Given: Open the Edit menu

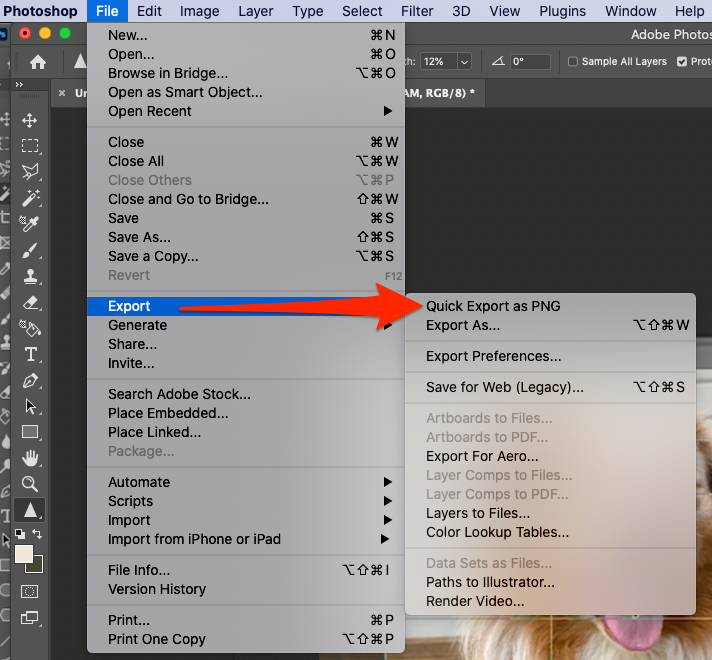Looking at the screenshot, I should (149, 11).
